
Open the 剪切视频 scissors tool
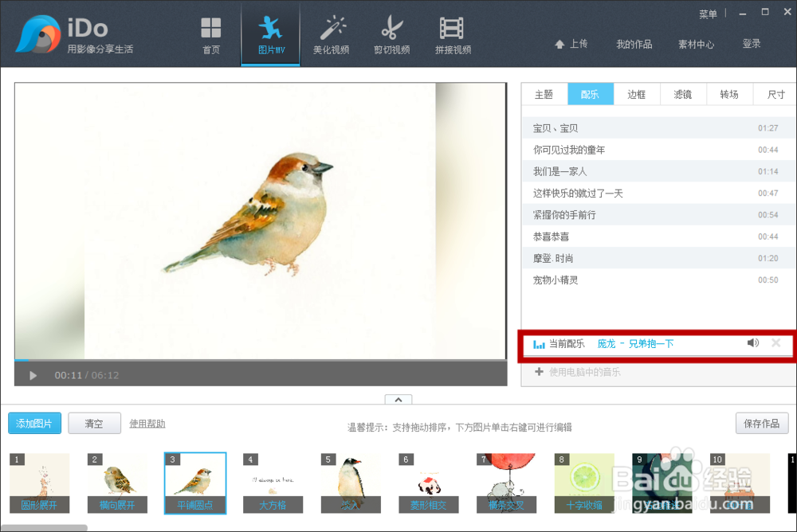tap(391, 36)
